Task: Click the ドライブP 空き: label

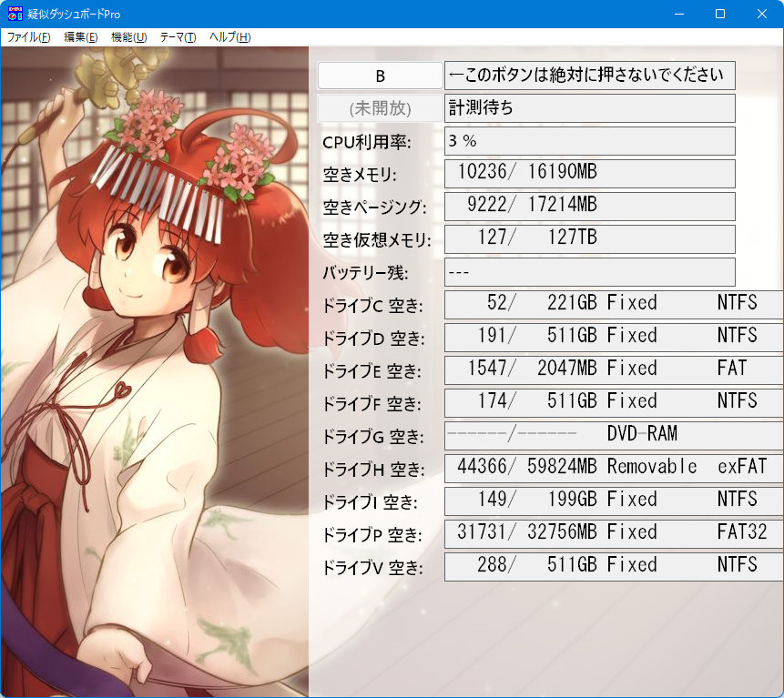Action: pyautogui.click(x=372, y=535)
